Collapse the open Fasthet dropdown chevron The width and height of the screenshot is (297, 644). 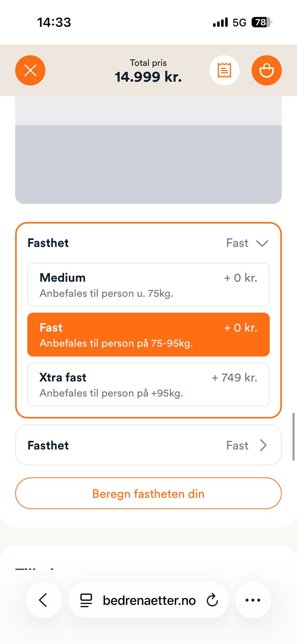tap(262, 243)
